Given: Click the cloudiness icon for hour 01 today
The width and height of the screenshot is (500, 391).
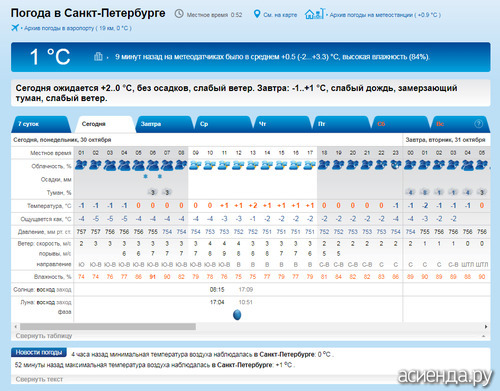Looking at the screenshot, I should pos(81,165).
